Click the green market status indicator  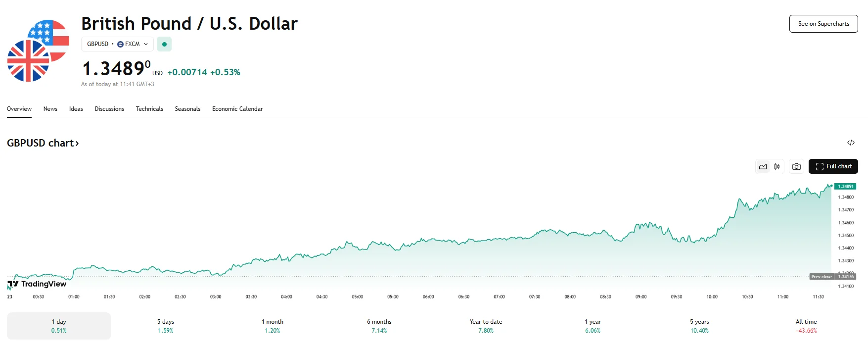tap(164, 44)
